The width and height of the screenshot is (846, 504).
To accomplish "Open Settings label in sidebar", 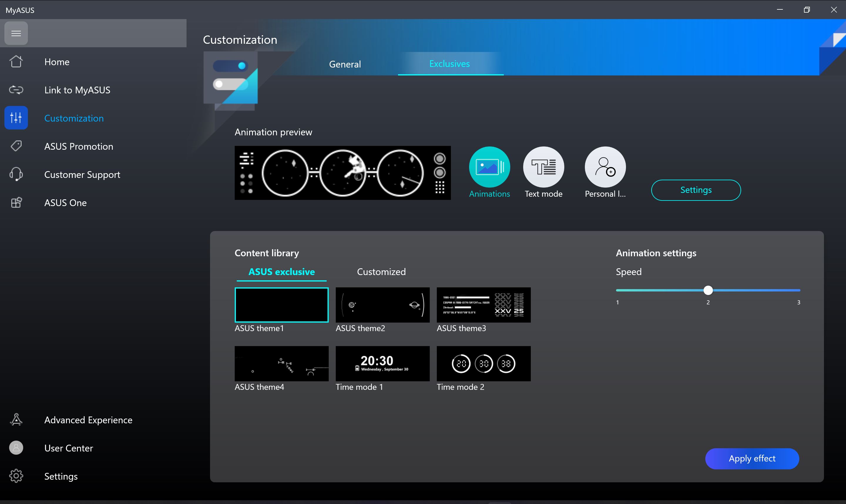I will click(61, 476).
